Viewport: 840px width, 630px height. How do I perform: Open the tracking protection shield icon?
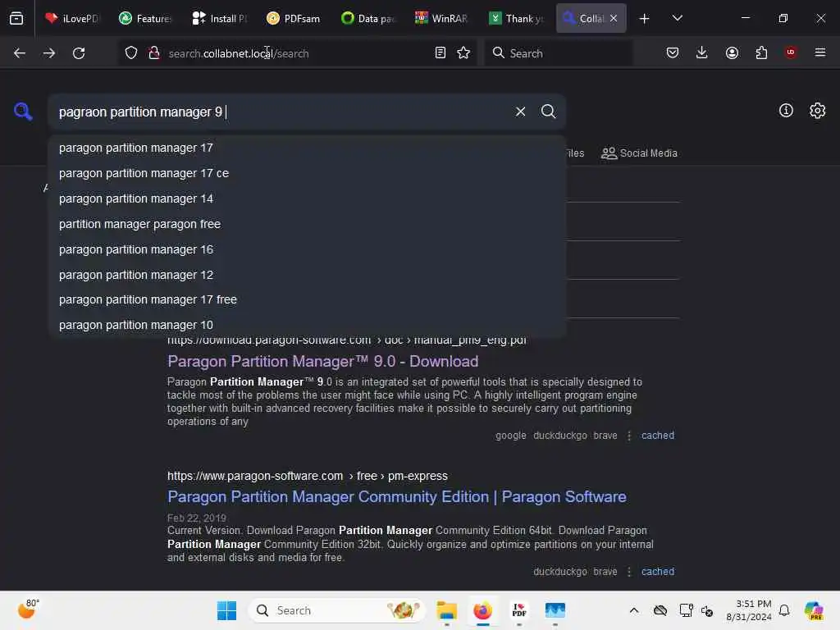click(x=131, y=53)
